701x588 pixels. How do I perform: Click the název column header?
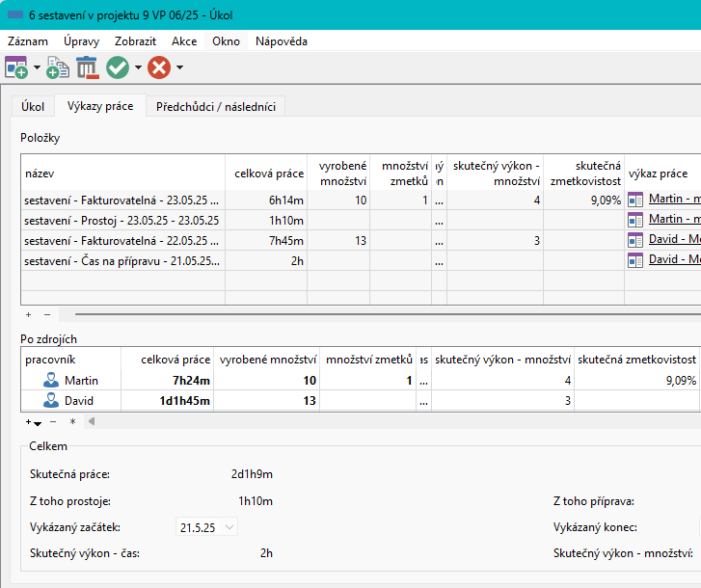coord(123,174)
